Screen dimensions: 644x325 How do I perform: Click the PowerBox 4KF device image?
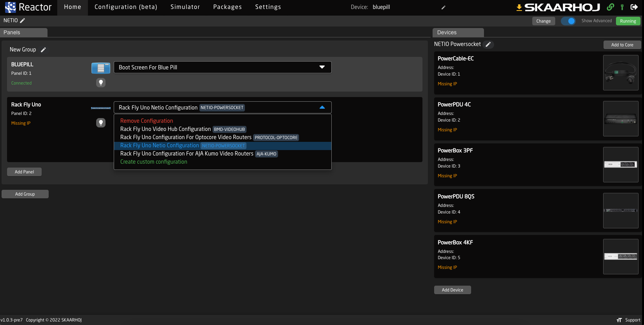pos(621,256)
